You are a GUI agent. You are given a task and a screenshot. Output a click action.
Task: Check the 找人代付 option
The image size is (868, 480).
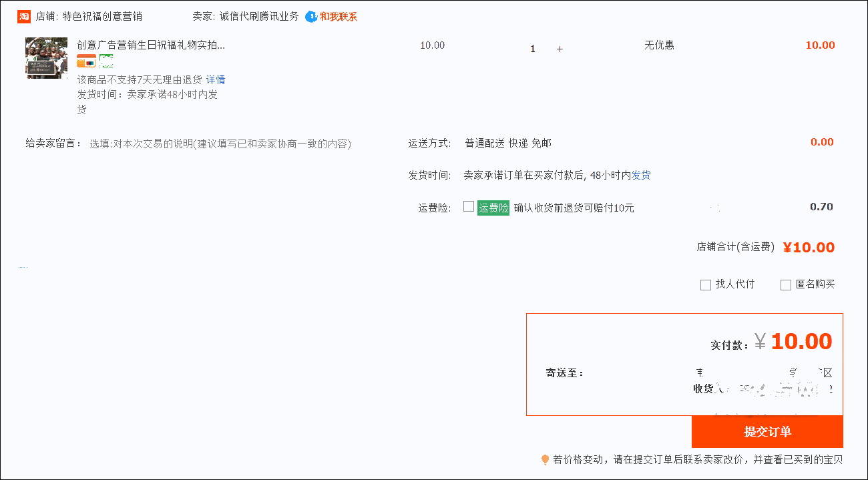click(x=706, y=284)
